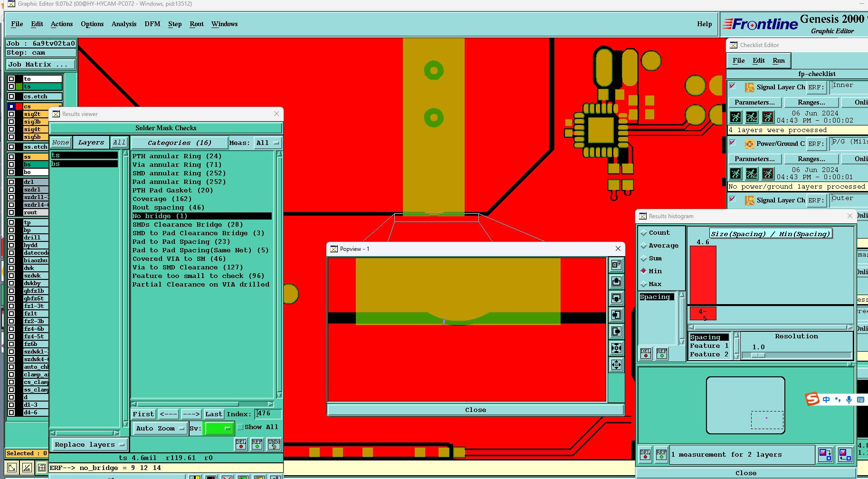Open Size(Spacing) / Min(Spacing) selector
868x479 pixels.
pyautogui.click(x=771, y=234)
